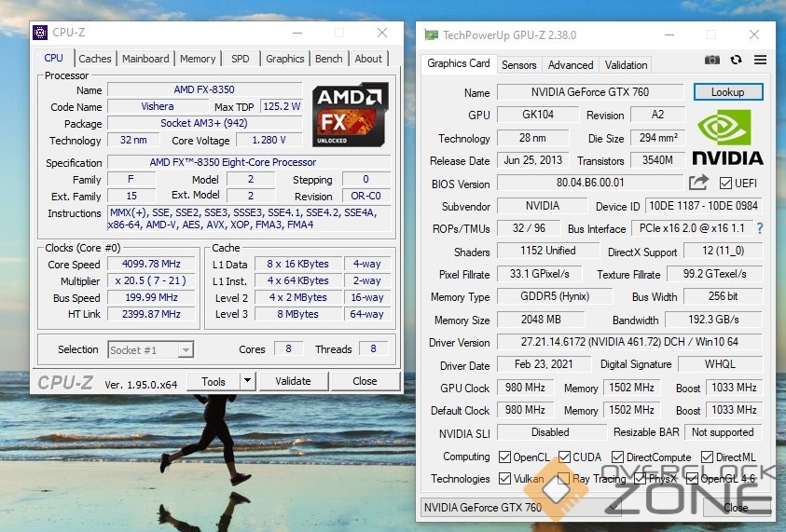Switch to the Mainboard tab
The width and height of the screenshot is (786, 532).
(x=145, y=58)
